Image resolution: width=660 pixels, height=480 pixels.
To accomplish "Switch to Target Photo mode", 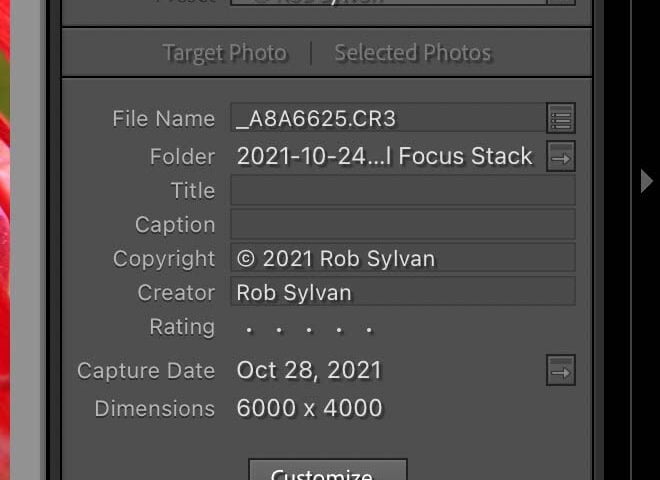I will (x=224, y=53).
